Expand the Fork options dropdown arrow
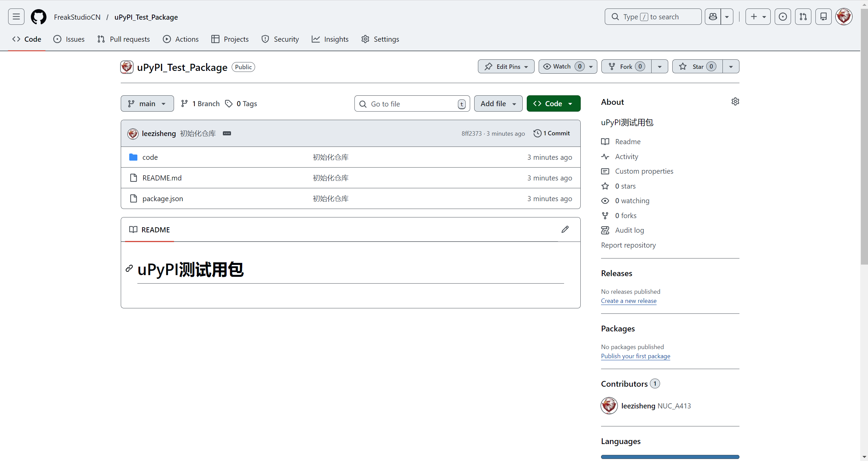 [660, 66]
